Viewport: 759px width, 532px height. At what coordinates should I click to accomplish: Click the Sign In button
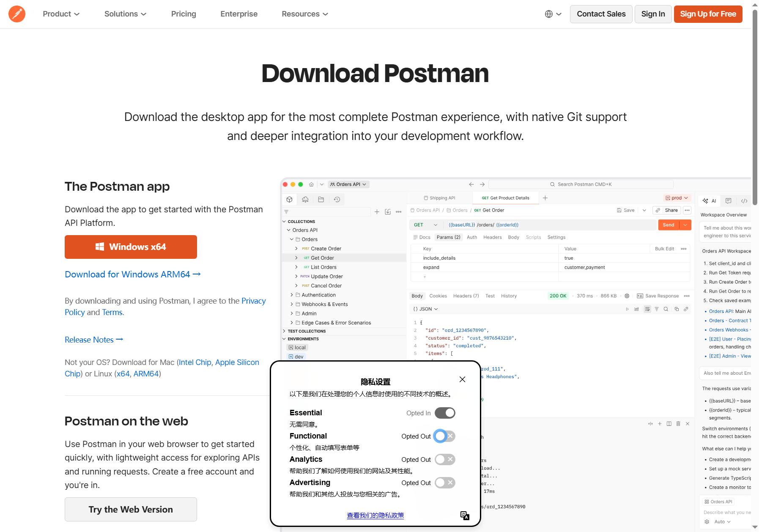tap(653, 14)
